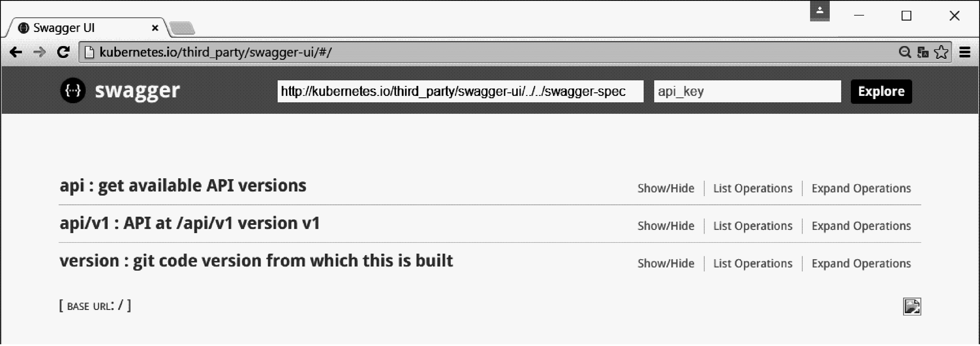Click the browser forward navigation arrow
980x346 pixels.
pos(39,51)
